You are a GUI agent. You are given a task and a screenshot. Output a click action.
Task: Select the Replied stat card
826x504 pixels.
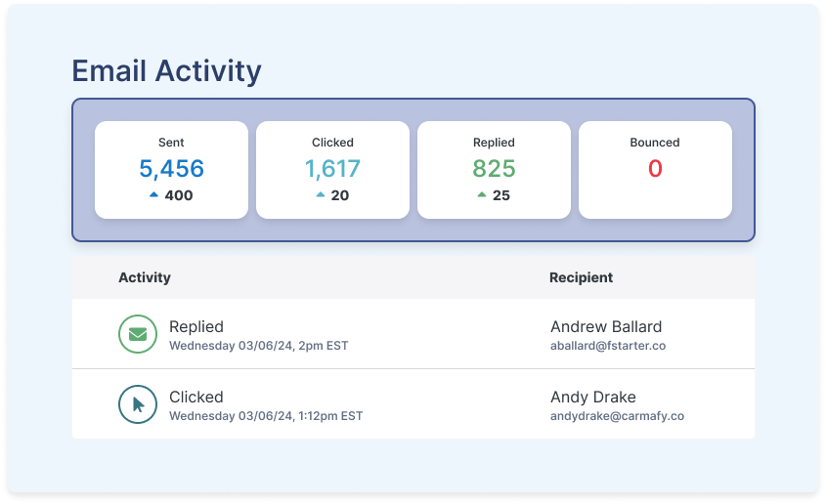[x=494, y=170]
